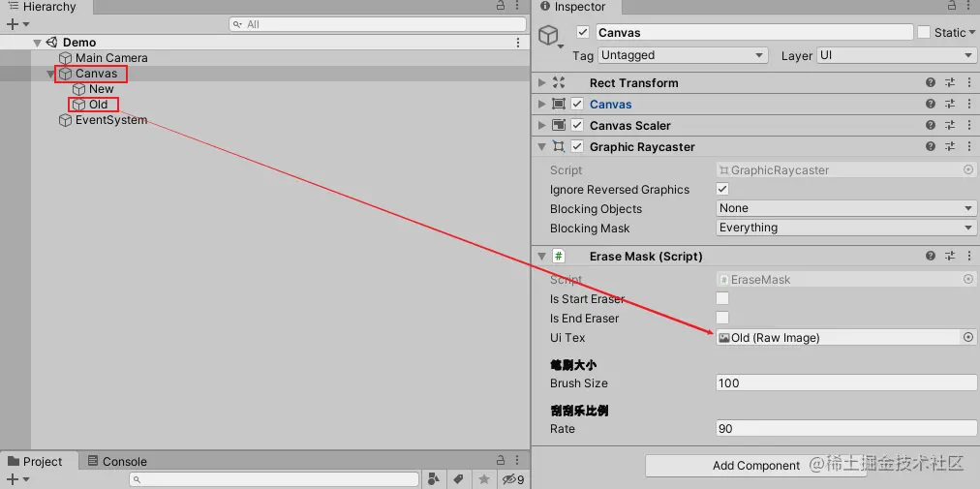Image resolution: width=980 pixels, height=489 pixels.
Task: Open help reference for Graphic Raycaster
Action: [931, 146]
